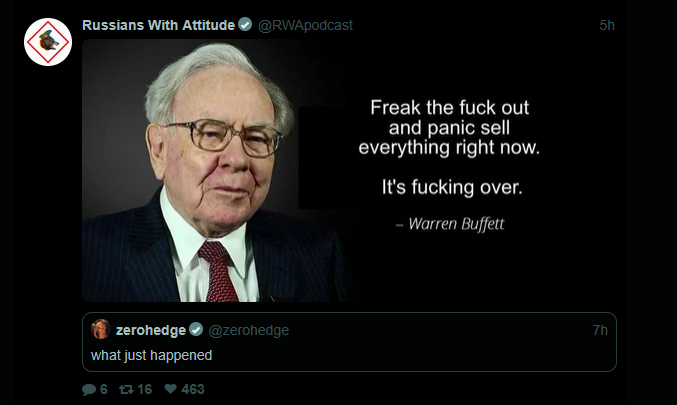The height and width of the screenshot is (405, 677).
Task: Click the 'It's fucking over.' quote text in image
Action: [x=452, y=187]
